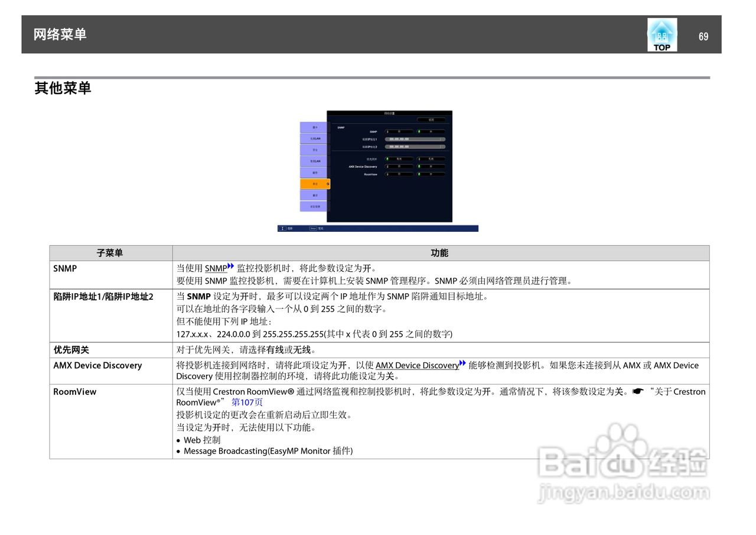Viewport: 756px width, 535px height.
Task: Open the 无线LAN tab in projector menu
Action: tap(314, 138)
